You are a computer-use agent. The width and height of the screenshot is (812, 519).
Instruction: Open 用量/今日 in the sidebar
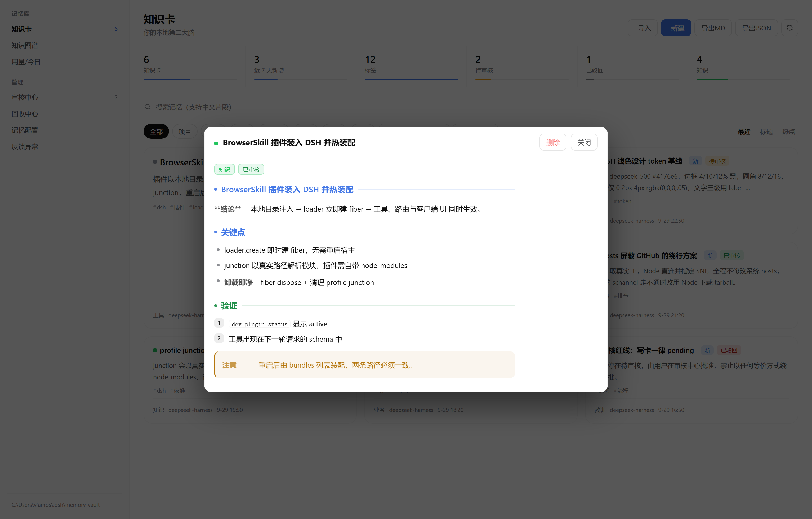[64, 62]
